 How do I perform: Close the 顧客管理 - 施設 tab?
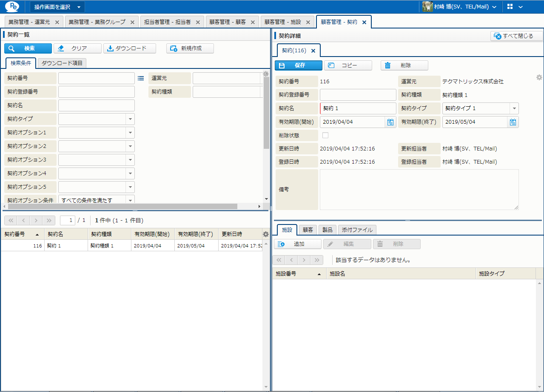click(309, 22)
